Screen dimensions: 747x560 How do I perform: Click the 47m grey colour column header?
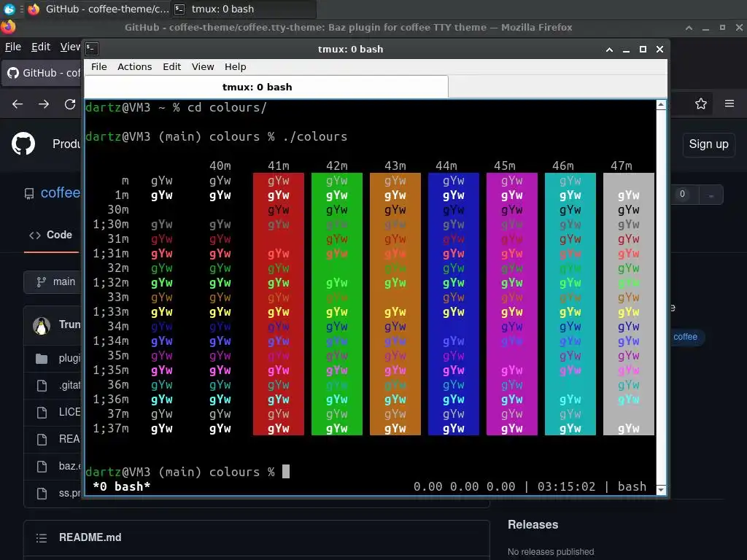point(622,166)
